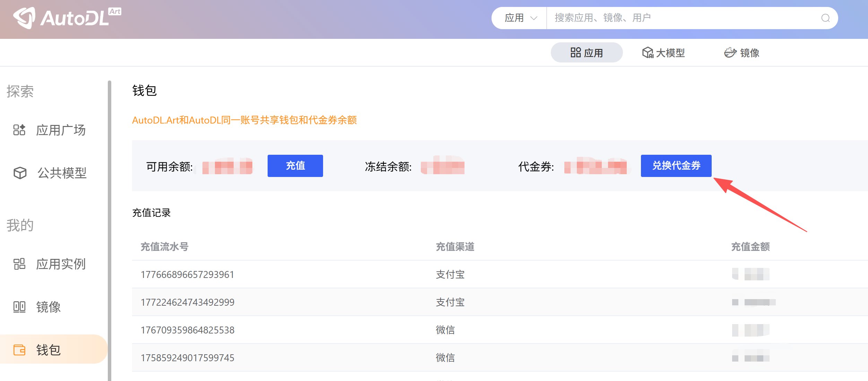868x381 pixels.
Task: Click 微信 in the 175859249017599745 row
Action: point(445,358)
